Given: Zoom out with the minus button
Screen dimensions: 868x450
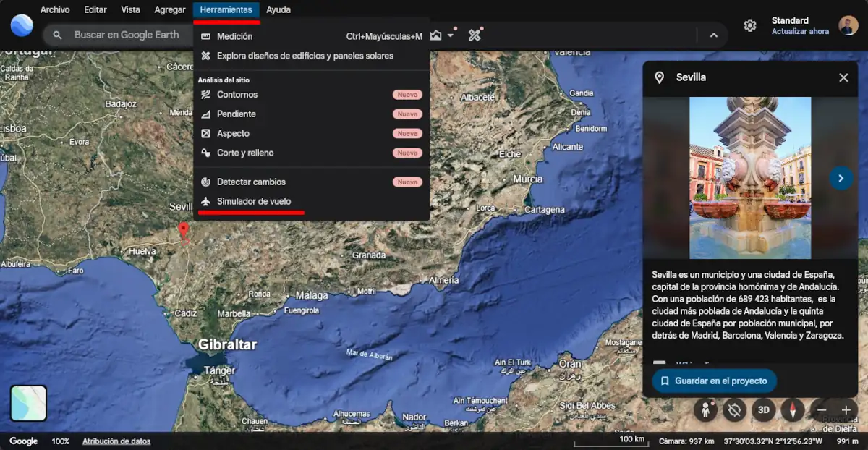Looking at the screenshot, I should click(x=822, y=410).
